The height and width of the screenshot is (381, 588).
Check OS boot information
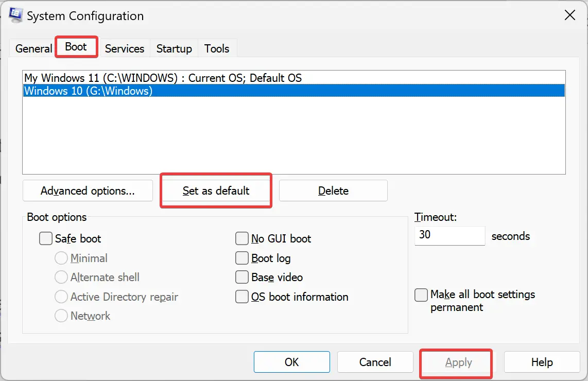tap(242, 297)
